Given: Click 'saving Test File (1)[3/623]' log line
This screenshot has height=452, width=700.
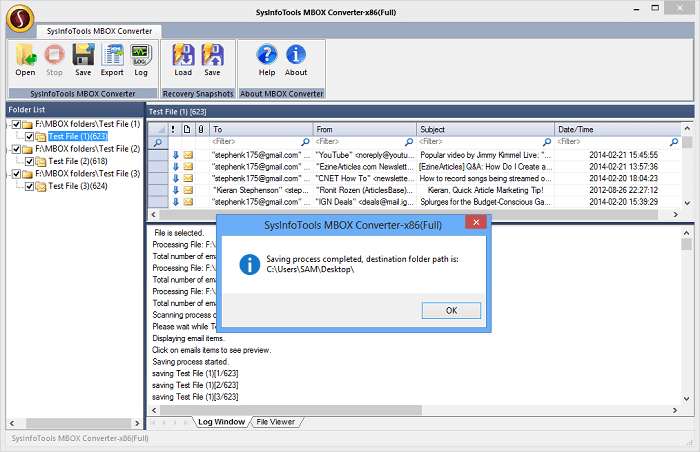Looking at the screenshot, I should [x=195, y=397].
